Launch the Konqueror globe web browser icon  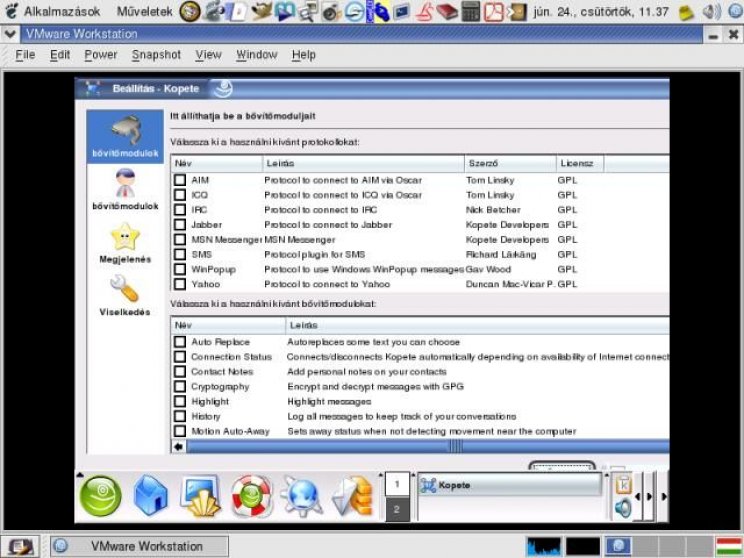click(x=302, y=496)
